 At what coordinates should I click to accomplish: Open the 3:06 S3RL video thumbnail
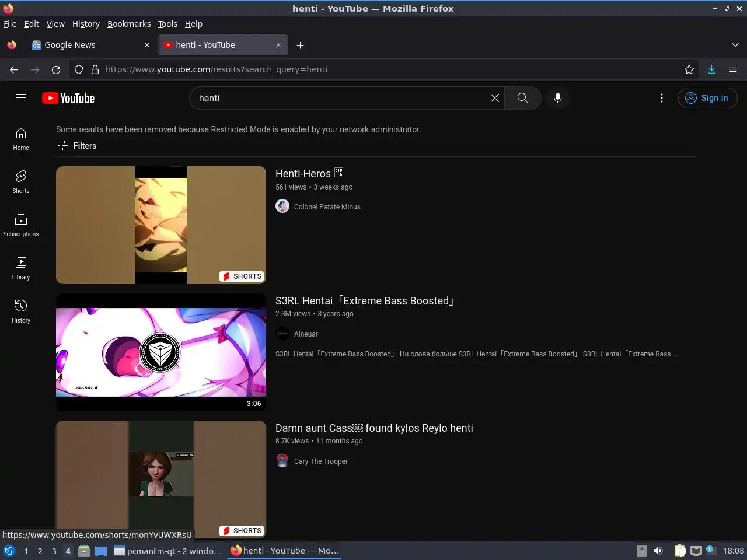(161, 352)
